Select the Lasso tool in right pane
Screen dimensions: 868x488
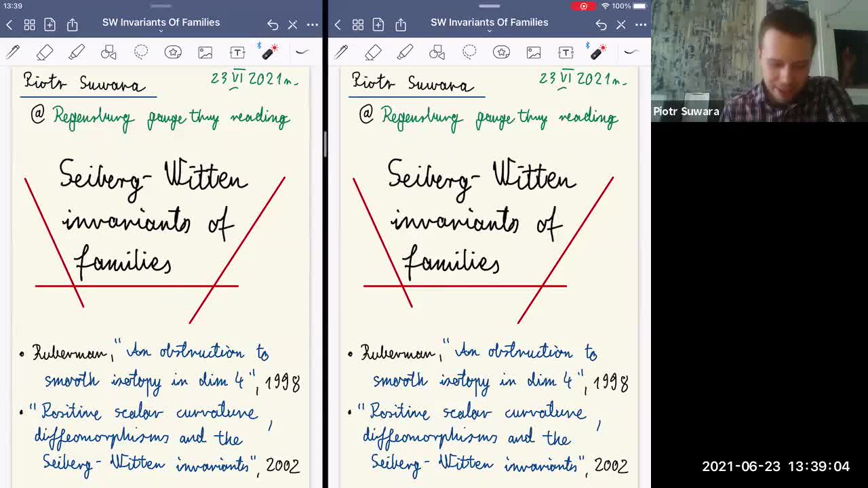pos(469,52)
